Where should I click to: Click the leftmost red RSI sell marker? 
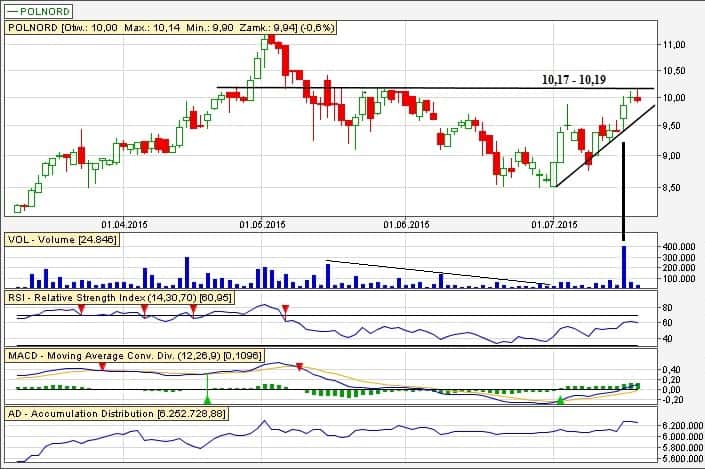[x=82, y=309]
